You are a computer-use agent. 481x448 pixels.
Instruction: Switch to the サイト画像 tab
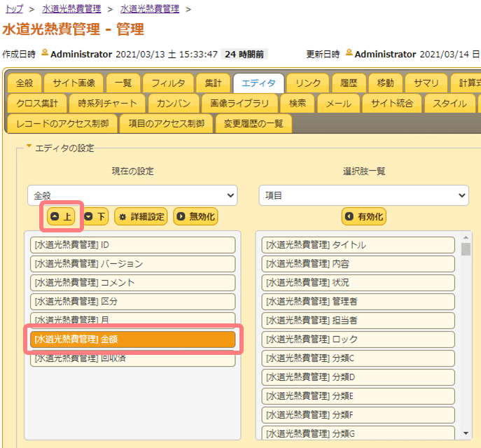[x=74, y=83]
